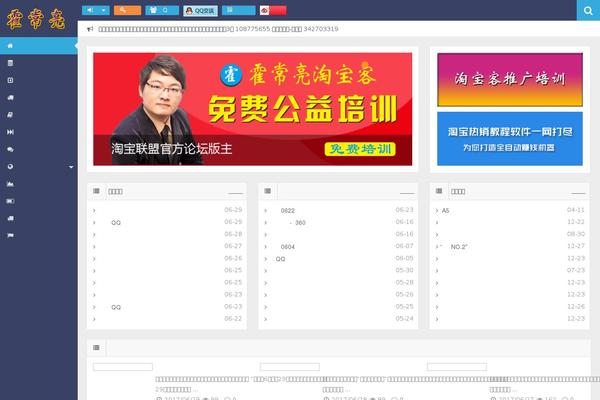This screenshot has height=400, width=600.
Task: Click the QQ交谈 chat button
Action: click(201, 11)
